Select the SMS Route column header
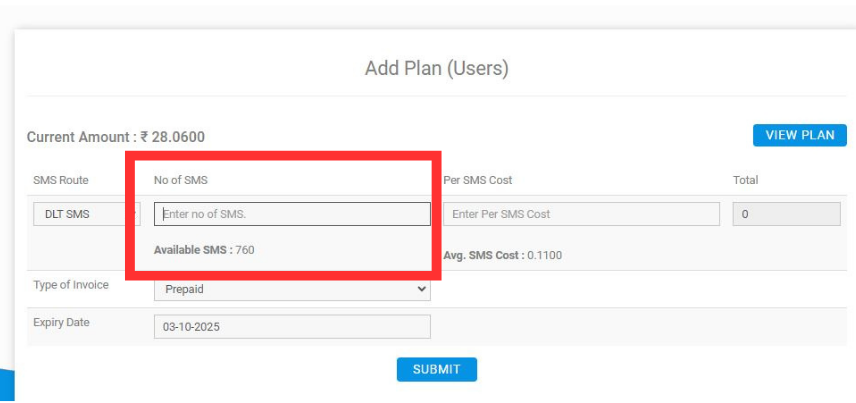This screenshot has height=403, width=856. pos(61,180)
